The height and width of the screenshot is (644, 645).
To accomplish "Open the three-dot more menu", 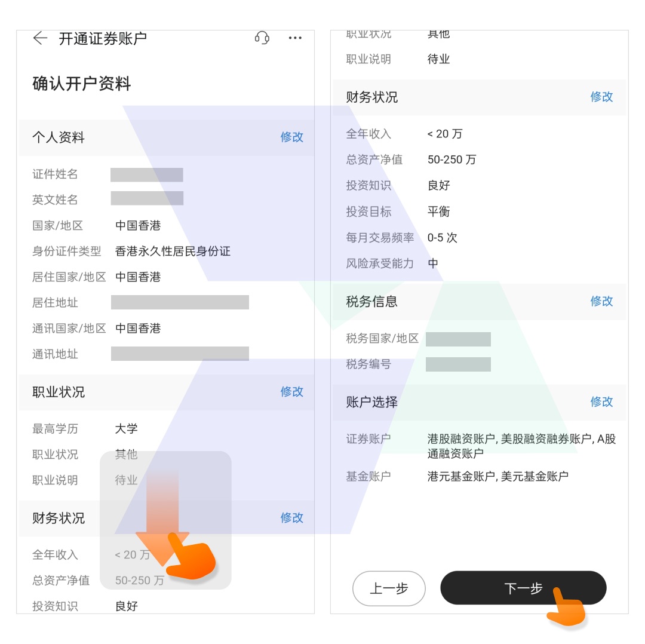I will coord(295,38).
